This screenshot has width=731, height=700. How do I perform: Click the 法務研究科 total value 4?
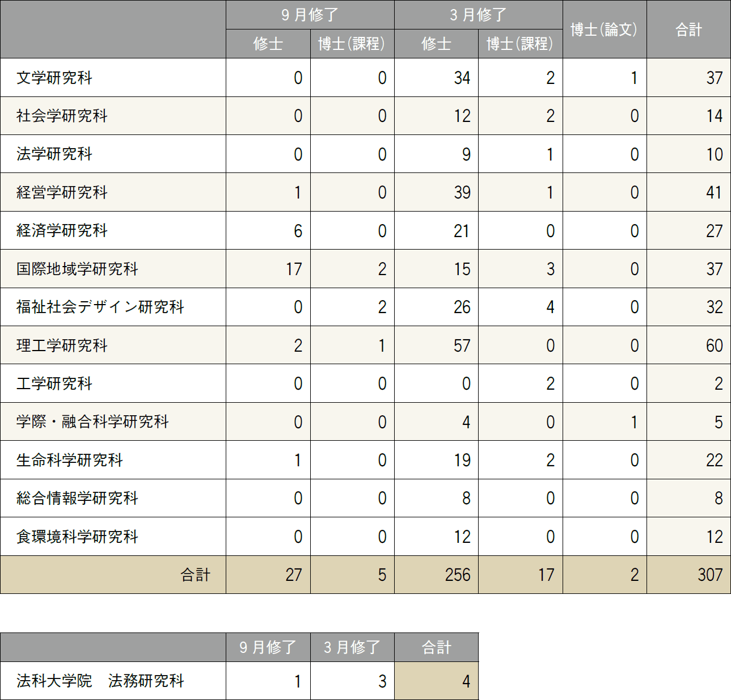(466, 681)
